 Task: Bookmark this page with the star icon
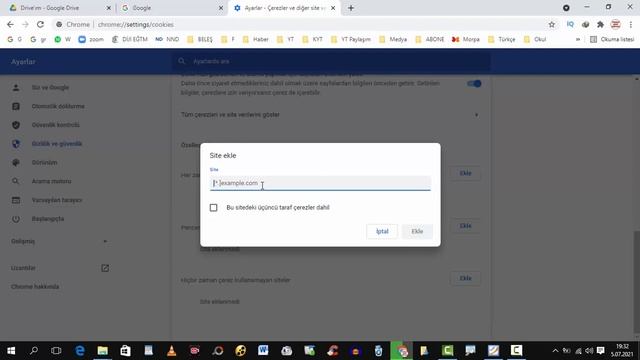552,24
